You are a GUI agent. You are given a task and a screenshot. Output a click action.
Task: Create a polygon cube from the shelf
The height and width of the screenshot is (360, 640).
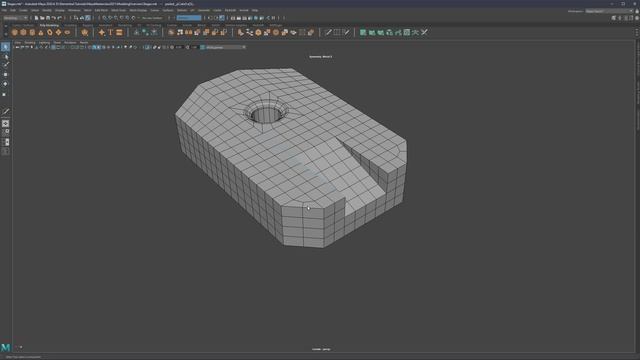[23, 32]
